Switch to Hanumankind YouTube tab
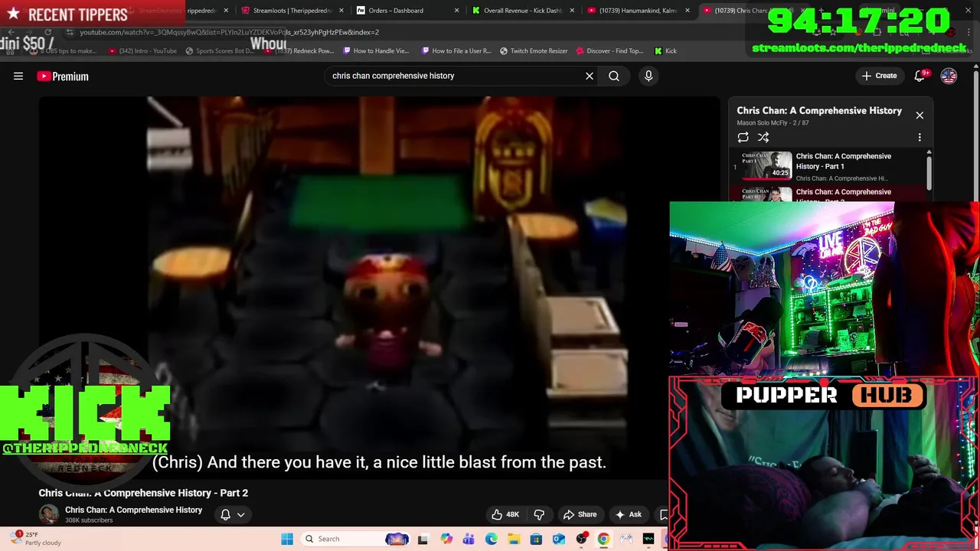The image size is (980, 551). pos(638,11)
